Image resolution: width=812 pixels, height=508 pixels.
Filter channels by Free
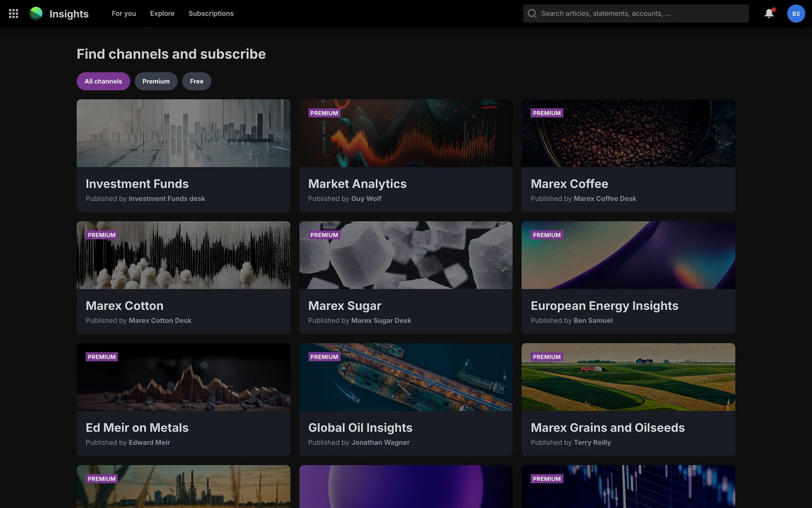pyautogui.click(x=197, y=81)
